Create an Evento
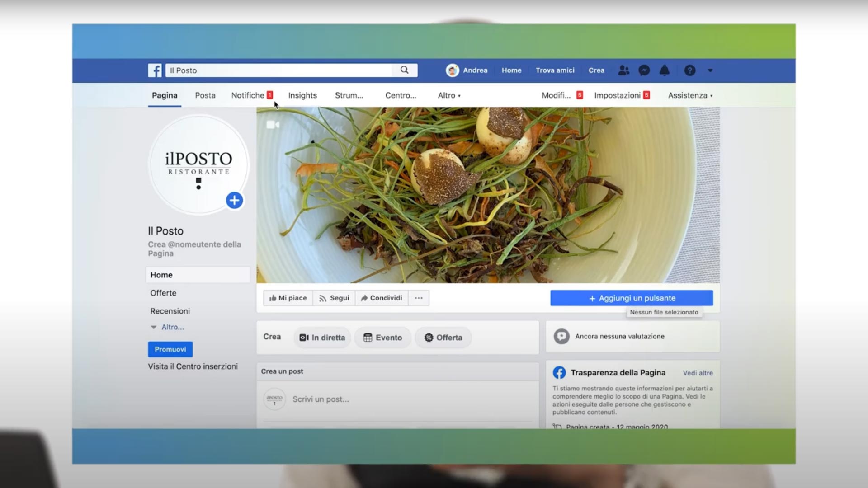 [x=382, y=338]
